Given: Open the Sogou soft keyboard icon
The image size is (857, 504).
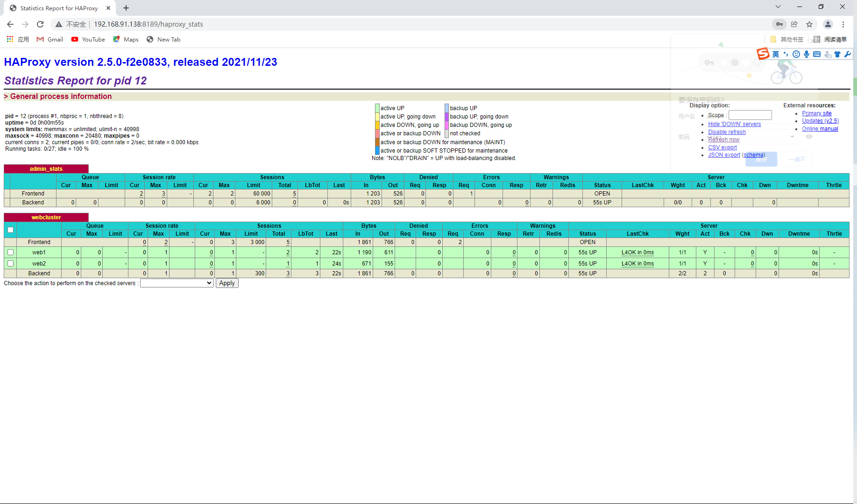Looking at the screenshot, I should click(x=817, y=54).
